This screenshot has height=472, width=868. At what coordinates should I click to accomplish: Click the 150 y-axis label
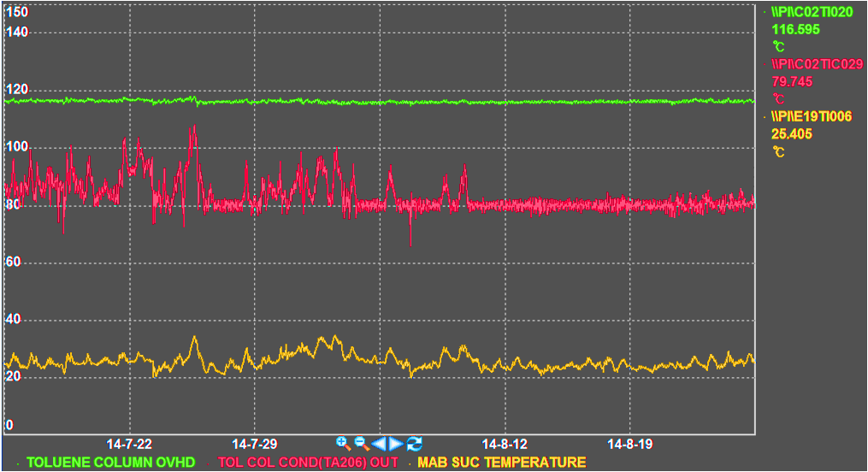point(16,12)
